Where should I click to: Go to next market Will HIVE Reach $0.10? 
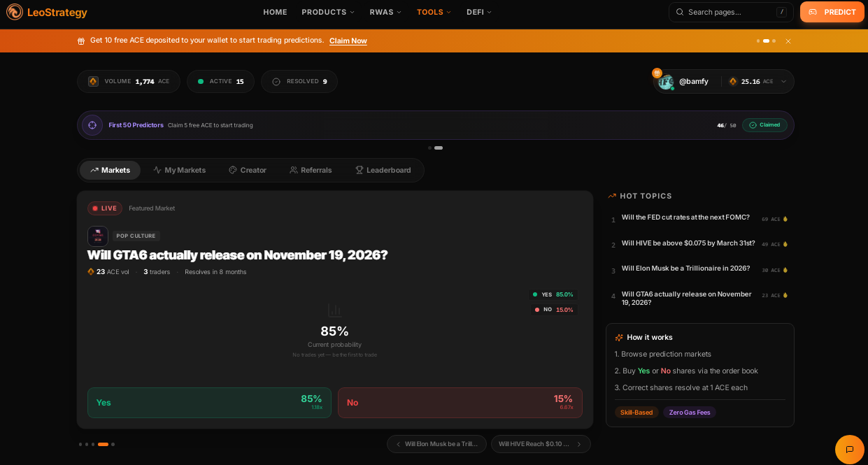point(541,444)
